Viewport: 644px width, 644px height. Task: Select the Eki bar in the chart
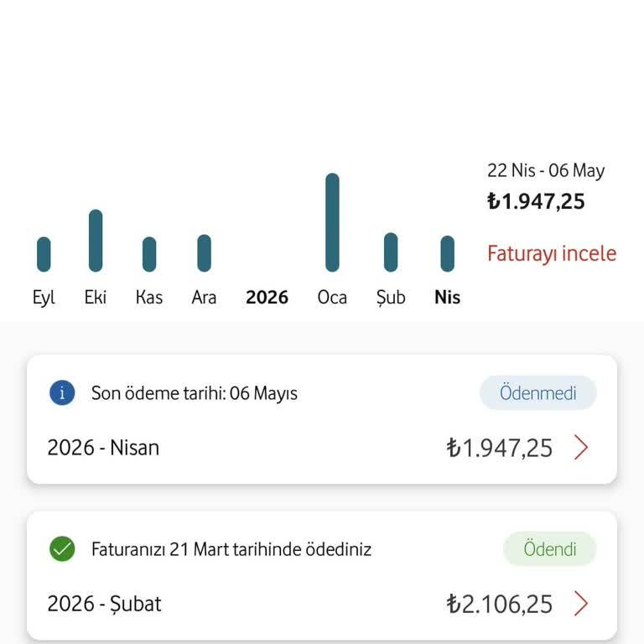96,241
